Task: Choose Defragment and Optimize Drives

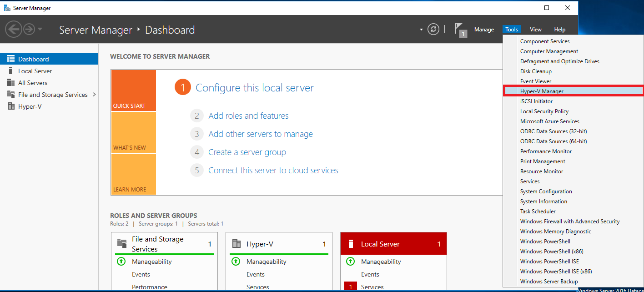Action: [x=573, y=61]
